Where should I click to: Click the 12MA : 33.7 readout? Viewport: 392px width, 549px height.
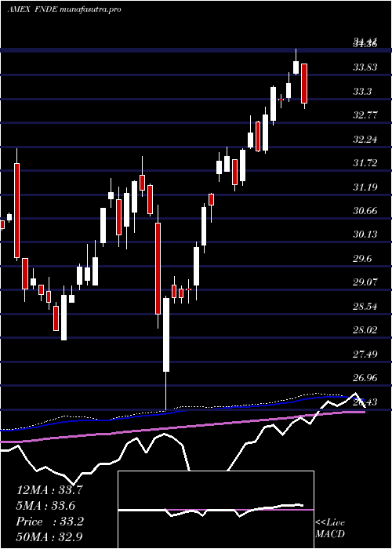(49, 490)
